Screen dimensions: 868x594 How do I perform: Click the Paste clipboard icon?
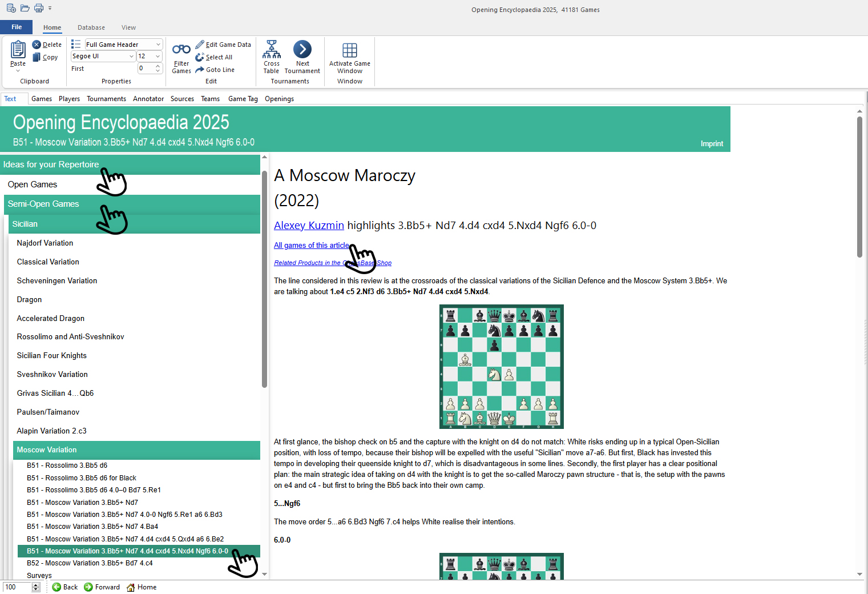point(18,50)
